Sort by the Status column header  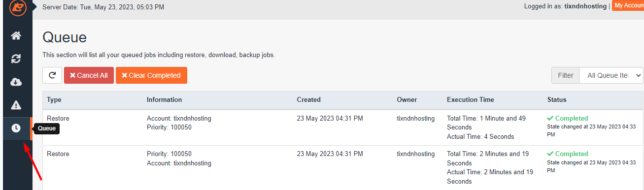click(557, 99)
